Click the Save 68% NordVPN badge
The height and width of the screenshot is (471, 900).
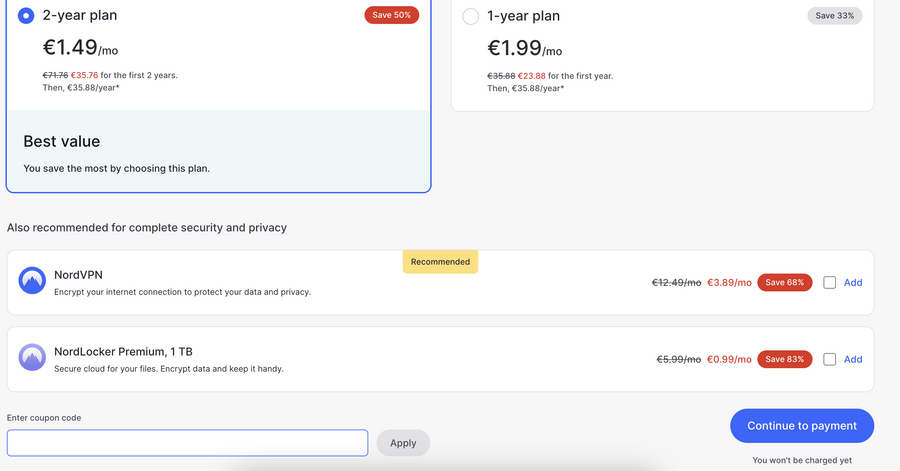click(x=785, y=283)
